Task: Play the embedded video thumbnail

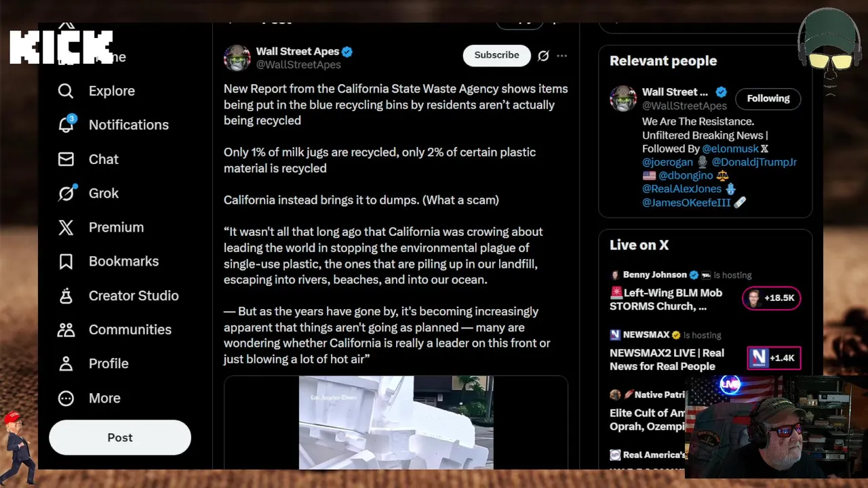Action: pyautogui.click(x=396, y=422)
